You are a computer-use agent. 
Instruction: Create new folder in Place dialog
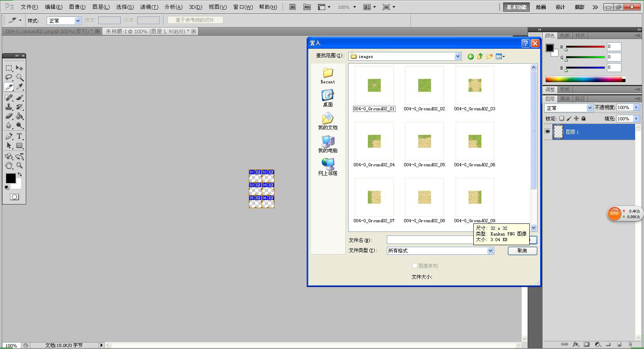click(489, 56)
